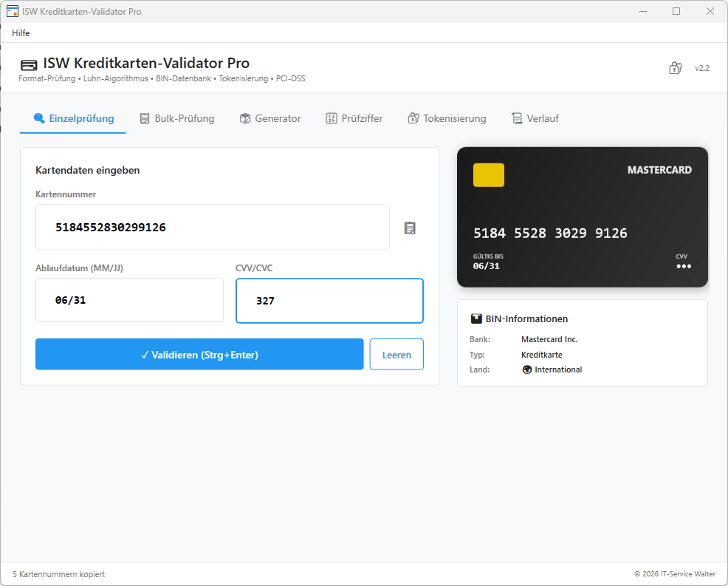Image resolution: width=728 pixels, height=586 pixels.
Task: Click the globe icon next to International
Action: point(526,369)
